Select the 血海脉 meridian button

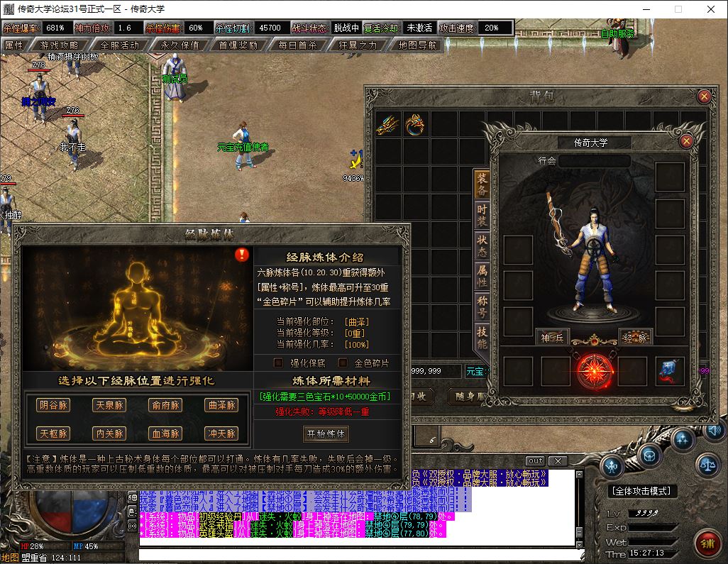(166, 433)
